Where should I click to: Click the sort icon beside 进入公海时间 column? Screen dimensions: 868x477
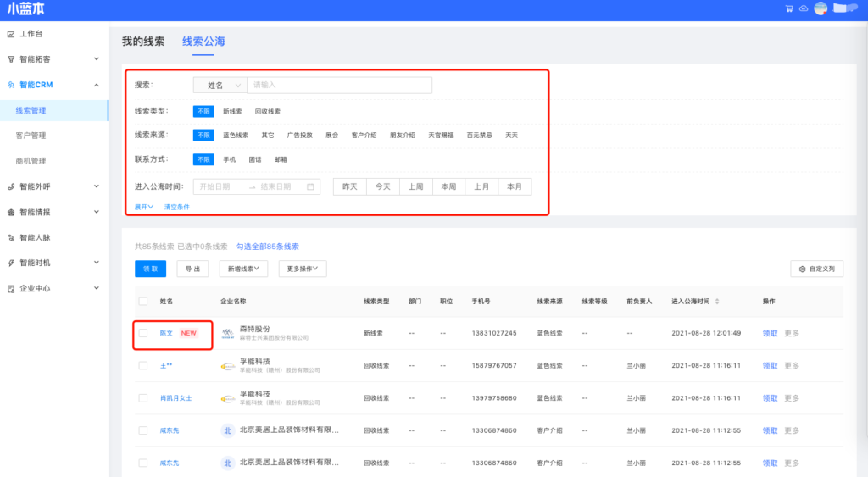click(719, 302)
